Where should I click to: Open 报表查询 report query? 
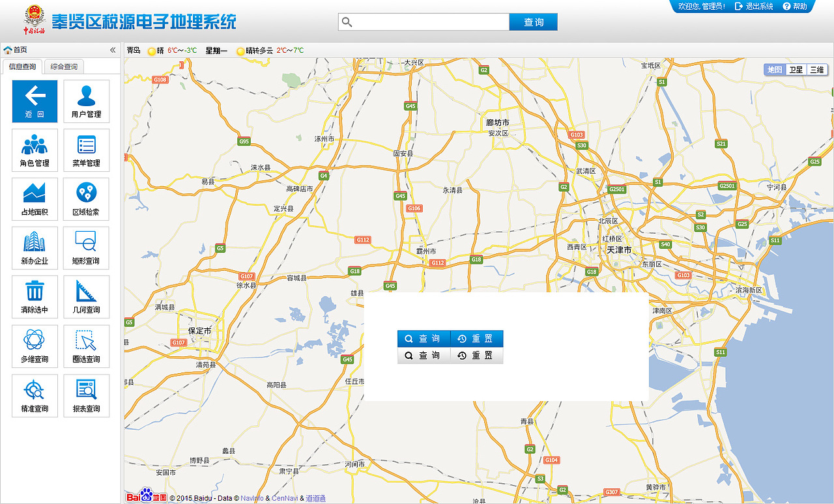tap(86, 396)
